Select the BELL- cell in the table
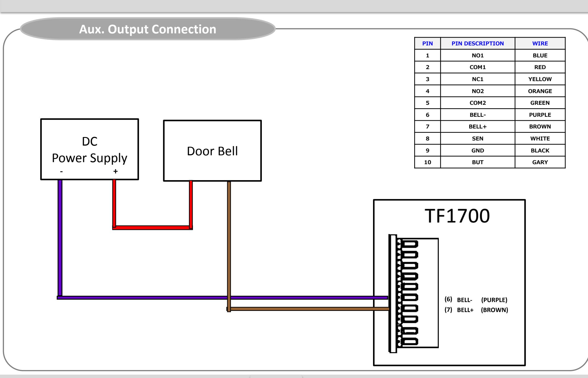Viewport: 588px width, 378px height. pos(478,115)
